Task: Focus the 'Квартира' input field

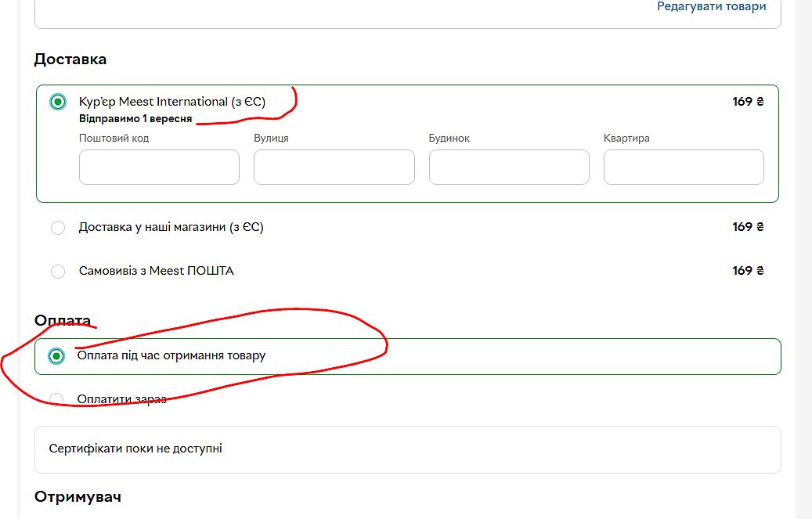Action: pyautogui.click(x=684, y=168)
